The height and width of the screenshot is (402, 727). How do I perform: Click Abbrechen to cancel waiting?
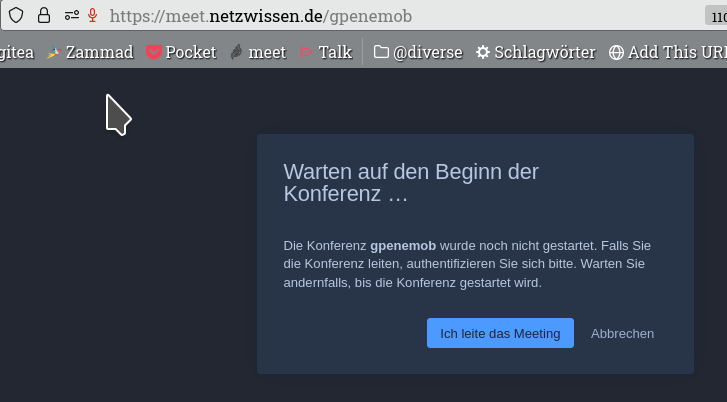click(622, 333)
